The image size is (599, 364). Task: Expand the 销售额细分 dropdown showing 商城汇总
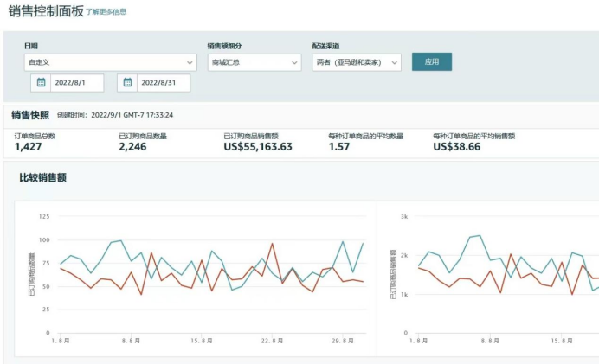click(254, 62)
